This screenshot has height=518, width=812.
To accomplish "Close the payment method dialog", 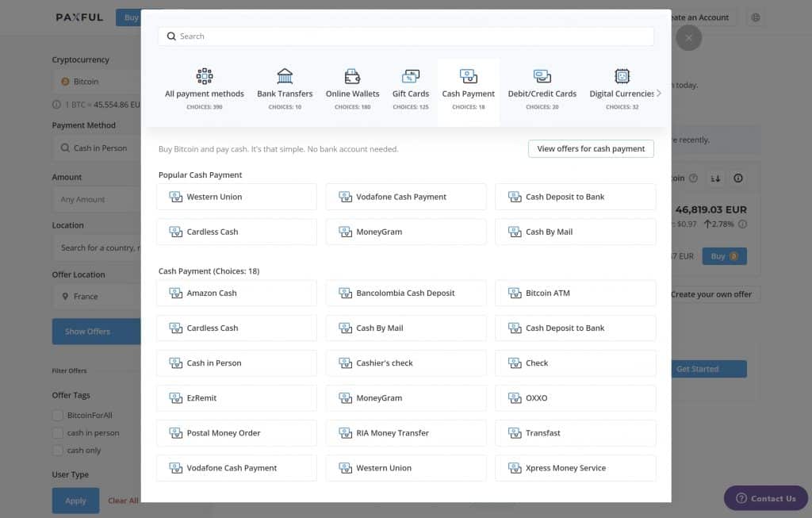I will coord(688,37).
